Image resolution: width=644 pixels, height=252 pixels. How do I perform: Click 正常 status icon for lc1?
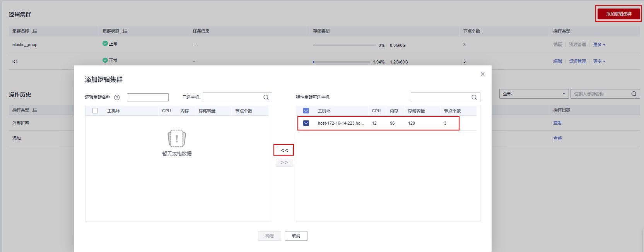tap(105, 60)
